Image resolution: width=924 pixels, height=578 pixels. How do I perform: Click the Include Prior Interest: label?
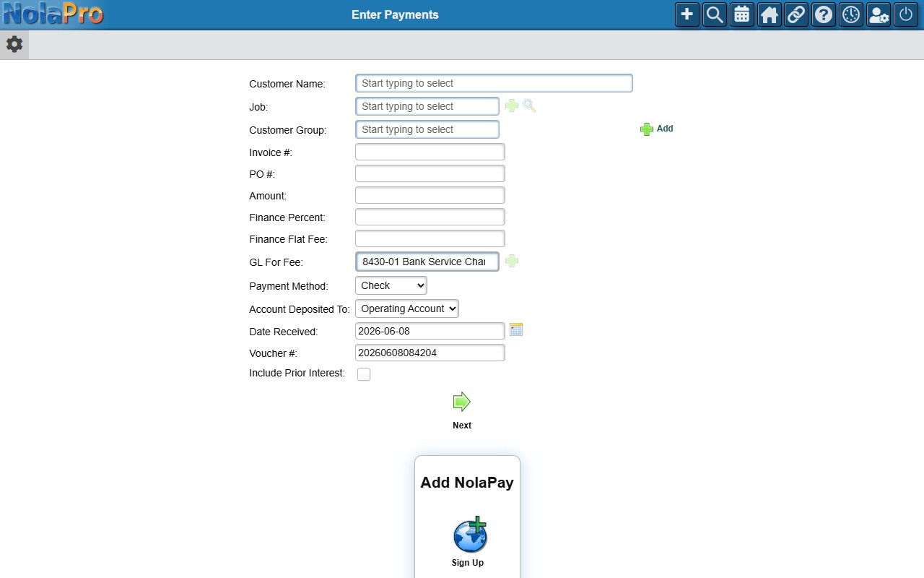point(297,373)
